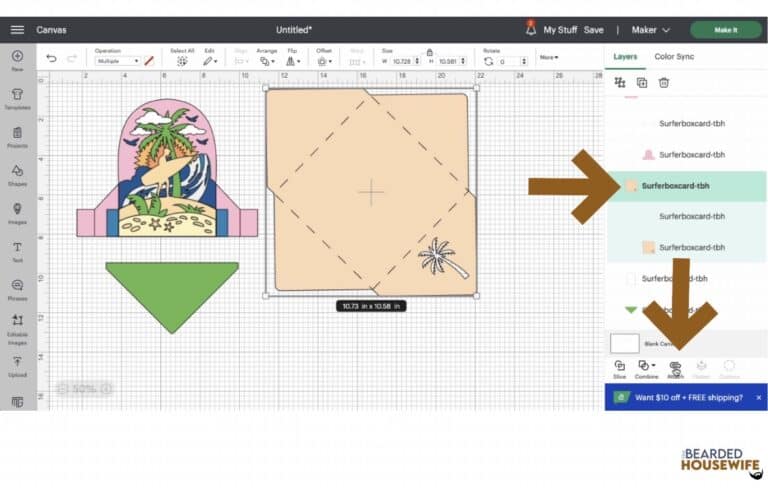
Task: Click the Attach tool icon
Action: (x=675, y=367)
